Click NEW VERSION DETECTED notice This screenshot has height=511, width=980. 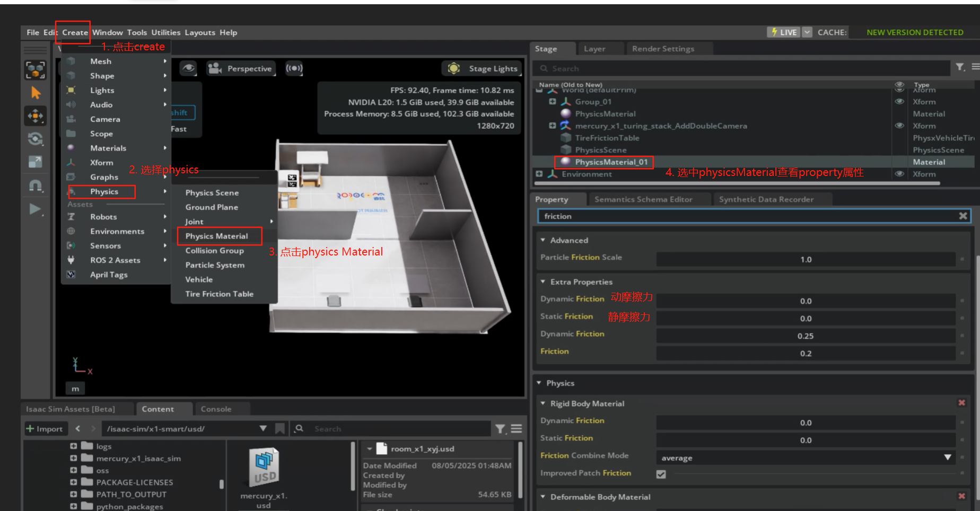pos(915,32)
